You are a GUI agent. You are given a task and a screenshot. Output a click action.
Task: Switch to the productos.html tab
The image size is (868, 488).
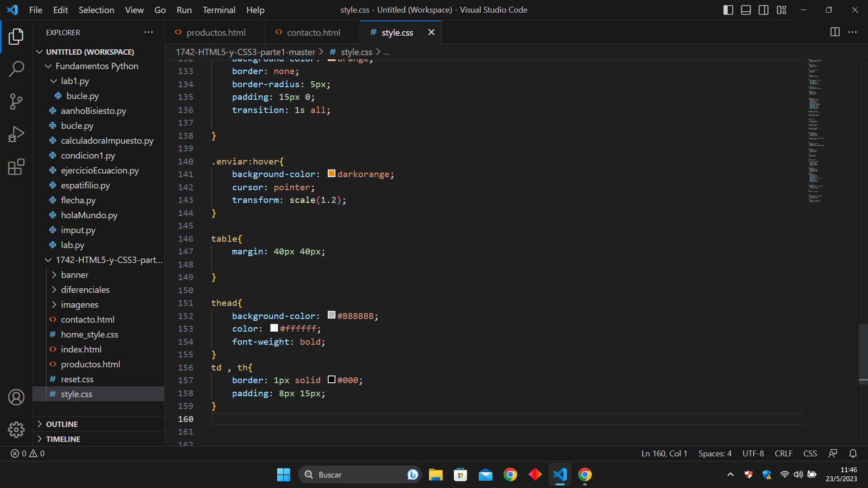click(215, 33)
